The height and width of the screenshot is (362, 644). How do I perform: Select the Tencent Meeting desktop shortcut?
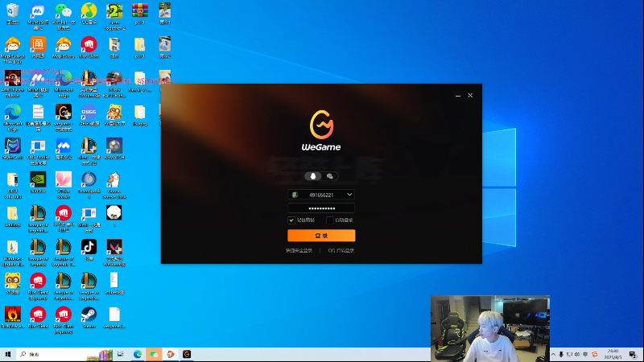(x=64, y=149)
